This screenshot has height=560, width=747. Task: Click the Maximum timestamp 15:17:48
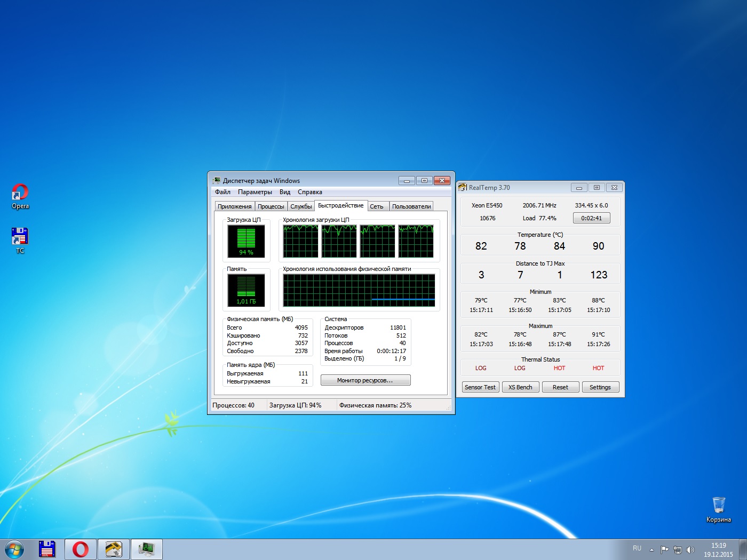coord(560,344)
